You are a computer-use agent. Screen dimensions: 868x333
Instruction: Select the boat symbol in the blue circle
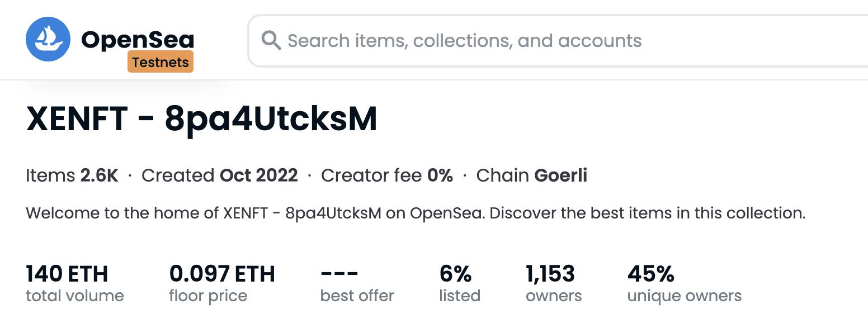pos(48,38)
